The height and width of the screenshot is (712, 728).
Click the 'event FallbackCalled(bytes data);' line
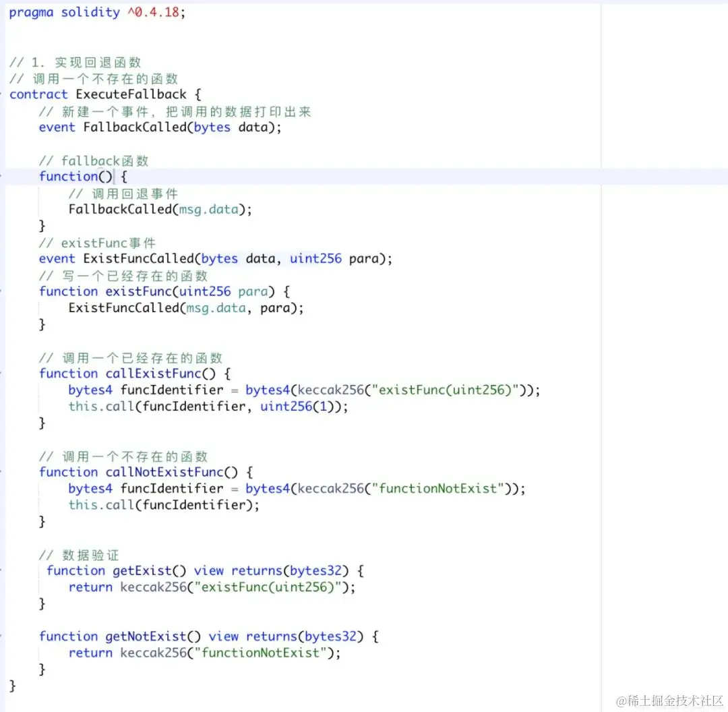point(160,127)
